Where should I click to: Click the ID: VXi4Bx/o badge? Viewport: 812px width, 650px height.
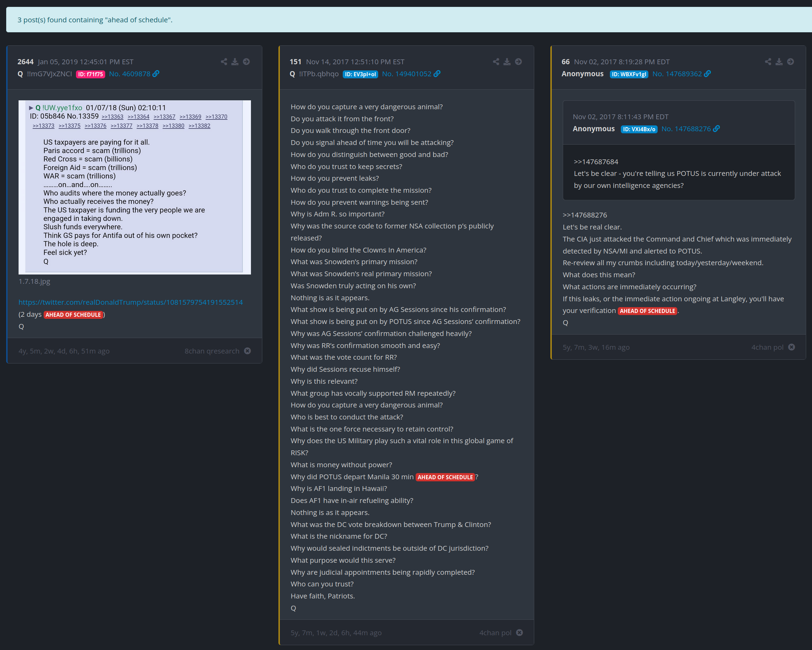[x=639, y=129]
